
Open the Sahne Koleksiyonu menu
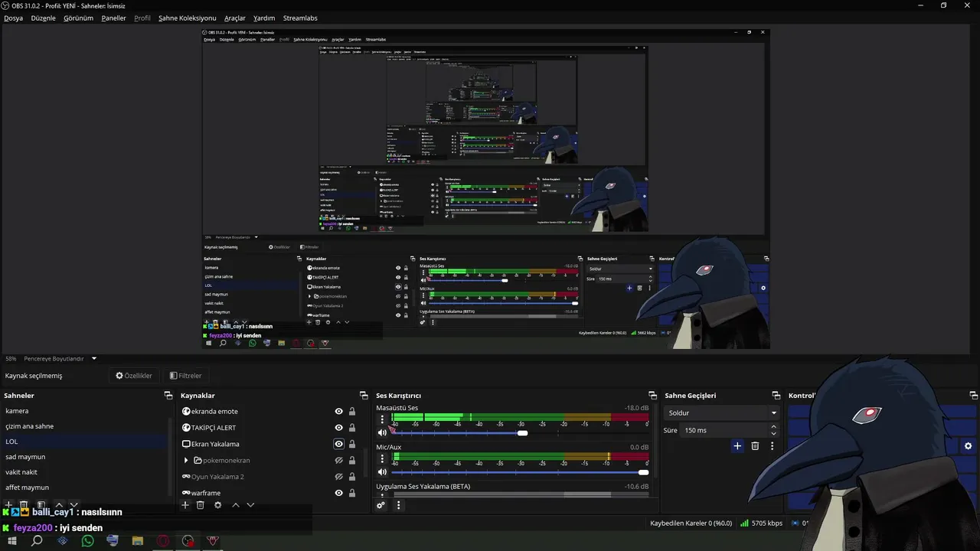(188, 18)
